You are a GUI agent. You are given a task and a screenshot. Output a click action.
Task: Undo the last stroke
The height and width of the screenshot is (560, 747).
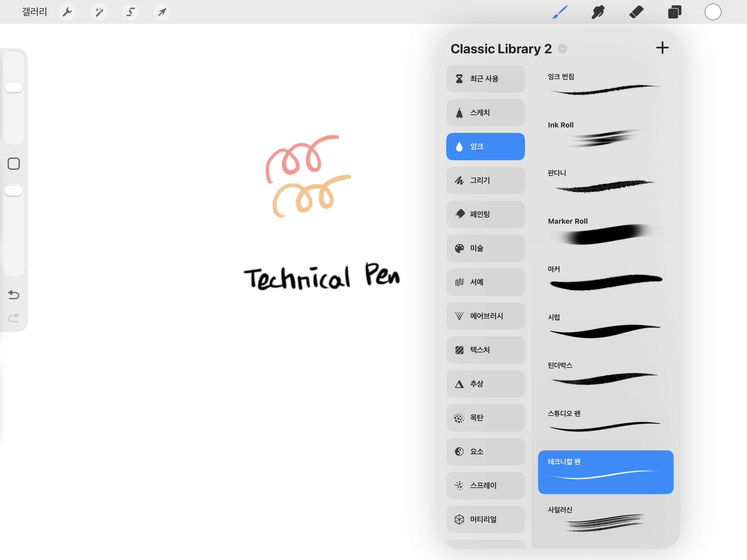[x=13, y=295]
